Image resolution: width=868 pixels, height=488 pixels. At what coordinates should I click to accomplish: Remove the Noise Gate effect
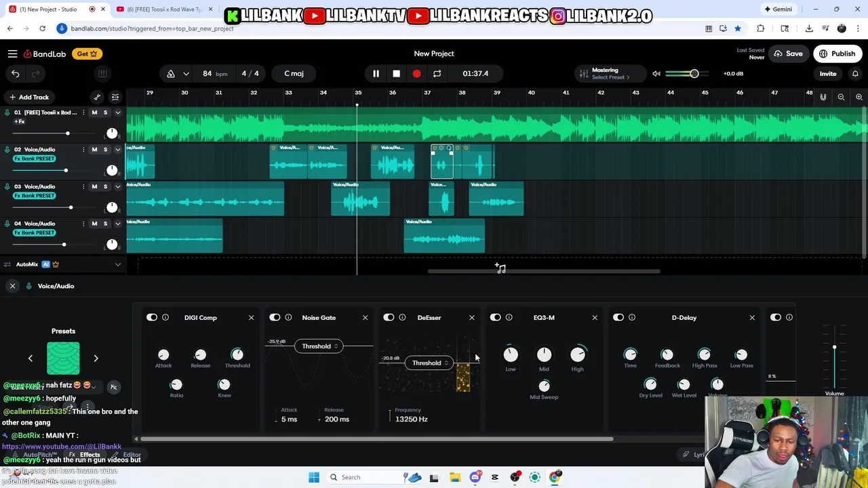pyautogui.click(x=365, y=317)
